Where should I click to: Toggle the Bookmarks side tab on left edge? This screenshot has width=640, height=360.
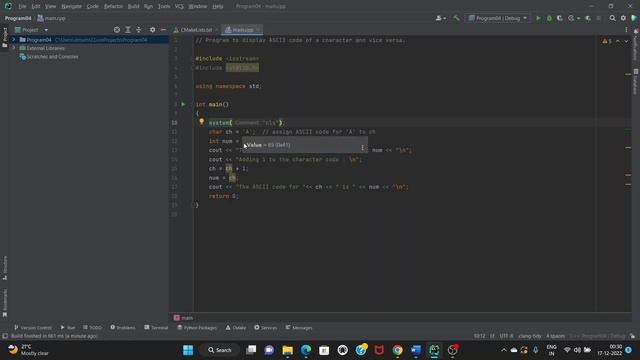pos(5,303)
